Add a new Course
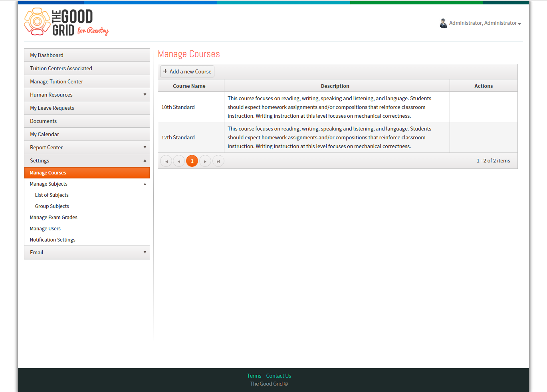 pyautogui.click(x=187, y=71)
